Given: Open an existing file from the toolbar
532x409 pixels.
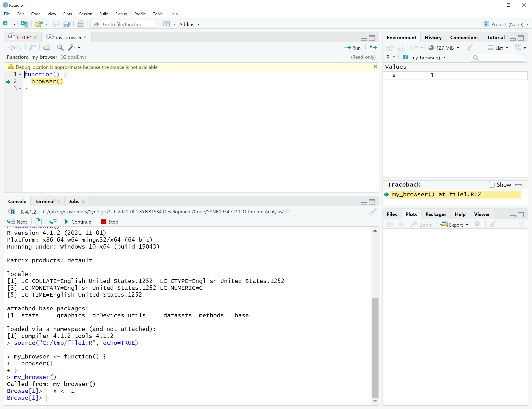Looking at the screenshot, I should point(39,24).
